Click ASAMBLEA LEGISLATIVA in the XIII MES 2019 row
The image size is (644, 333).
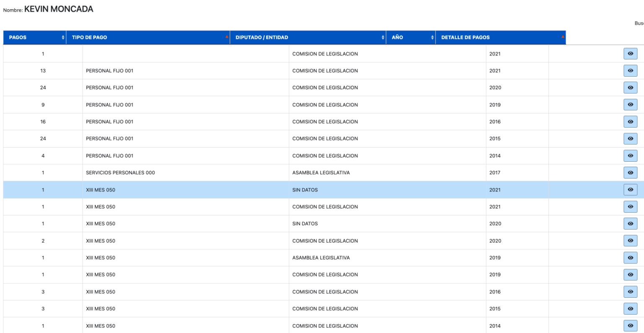(x=321, y=258)
